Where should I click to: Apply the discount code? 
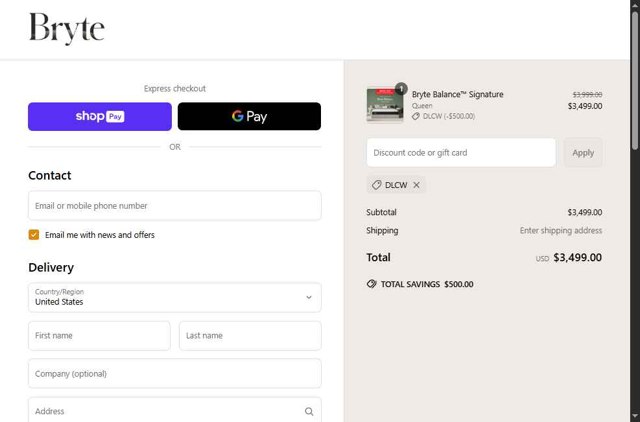point(583,153)
